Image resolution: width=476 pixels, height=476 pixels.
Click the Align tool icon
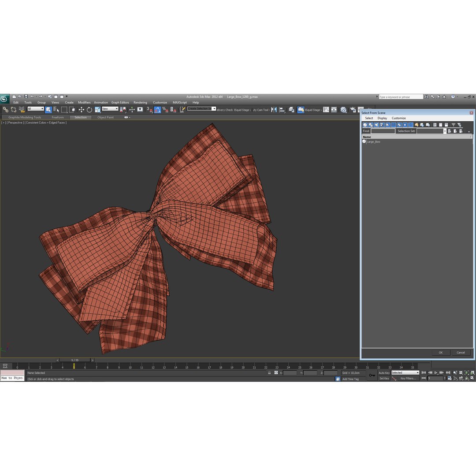coord(282,110)
